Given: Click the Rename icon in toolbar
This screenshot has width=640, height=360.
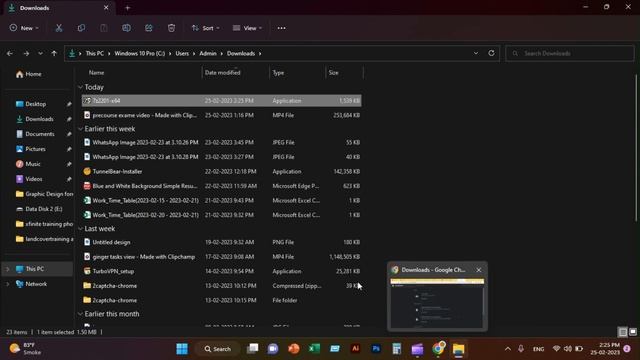Looking at the screenshot, I should click(127, 28).
